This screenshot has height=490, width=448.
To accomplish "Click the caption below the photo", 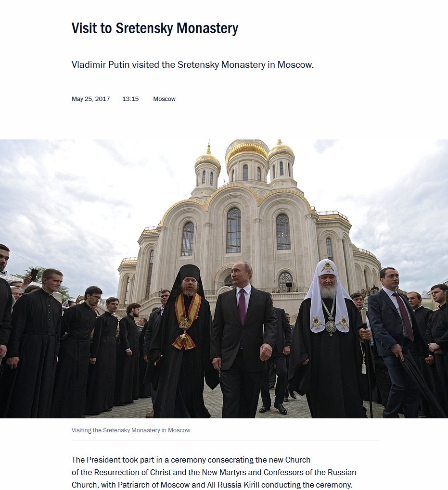I will [x=132, y=430].
